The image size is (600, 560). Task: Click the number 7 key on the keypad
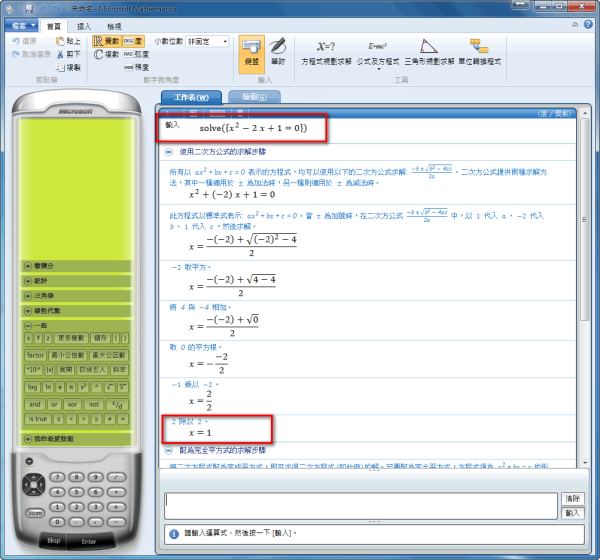click(58, 477)
